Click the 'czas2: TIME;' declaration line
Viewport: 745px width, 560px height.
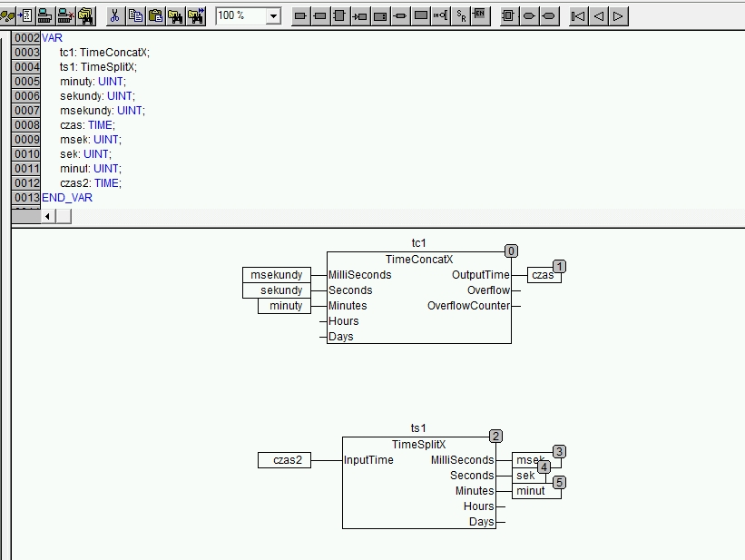click(91, 183)
